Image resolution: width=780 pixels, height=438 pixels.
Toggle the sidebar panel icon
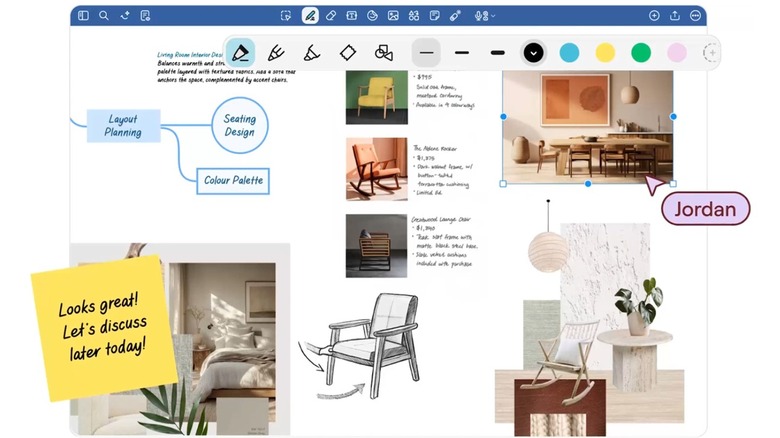coord(83,16)
